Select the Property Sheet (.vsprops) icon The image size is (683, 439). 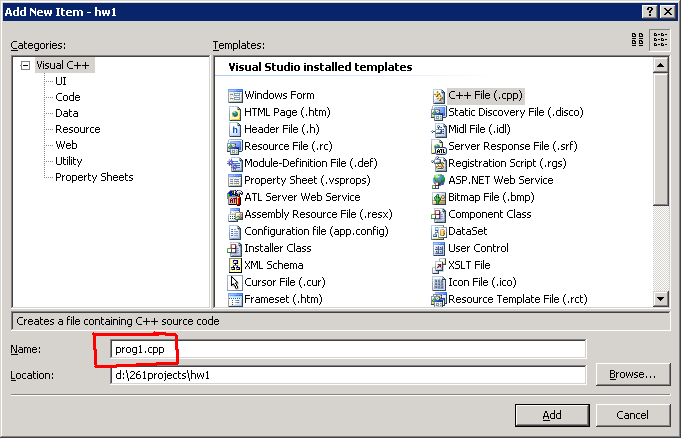(235, 180)
